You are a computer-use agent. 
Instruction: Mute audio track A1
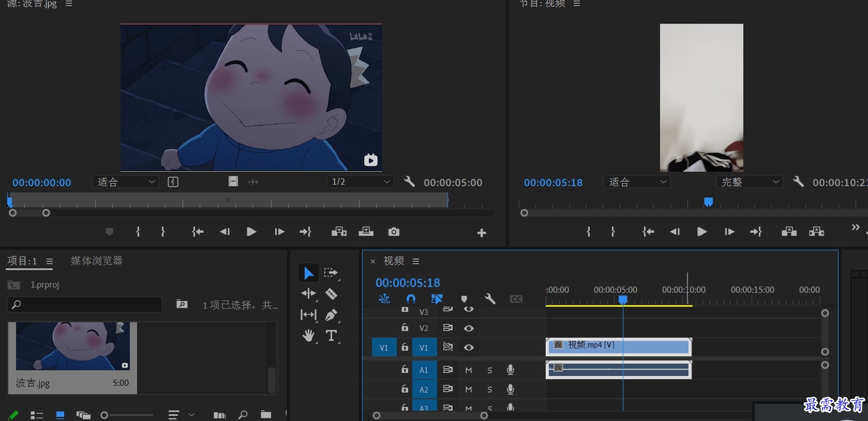coord(469,370)
